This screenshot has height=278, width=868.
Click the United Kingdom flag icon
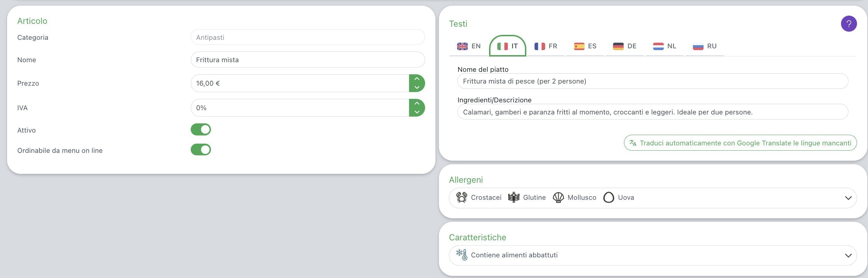tap(462, 46)
